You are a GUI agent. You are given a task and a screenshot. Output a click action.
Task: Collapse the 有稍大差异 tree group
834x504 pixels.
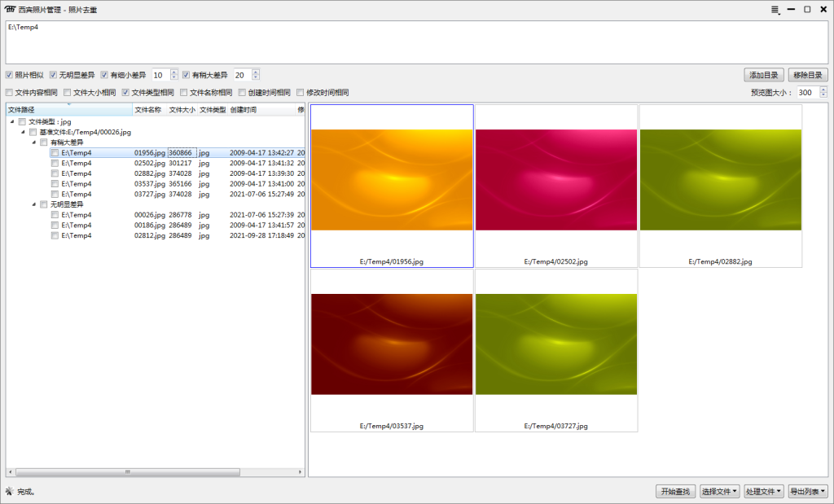(x=34, y=142)
